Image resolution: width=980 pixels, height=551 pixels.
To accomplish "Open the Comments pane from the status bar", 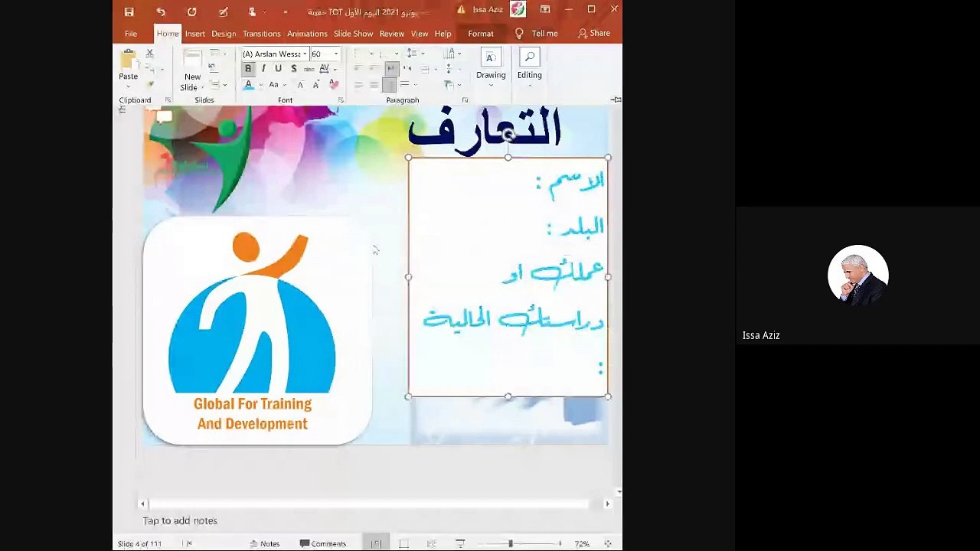I will [323, 543].
